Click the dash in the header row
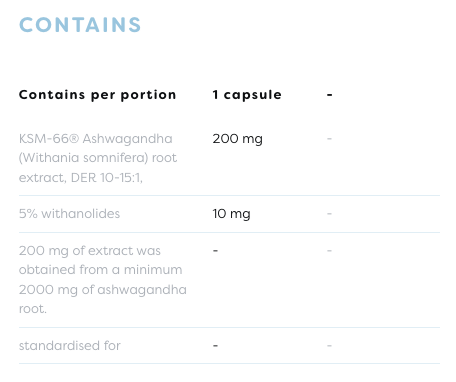 pyautogui.click(x=329, y=95)
